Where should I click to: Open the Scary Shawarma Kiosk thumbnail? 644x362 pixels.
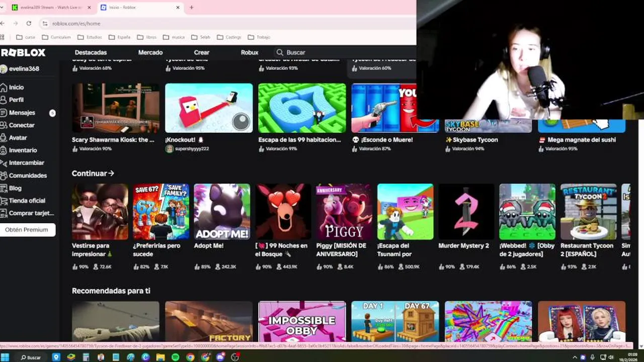[x=116, y=108]
